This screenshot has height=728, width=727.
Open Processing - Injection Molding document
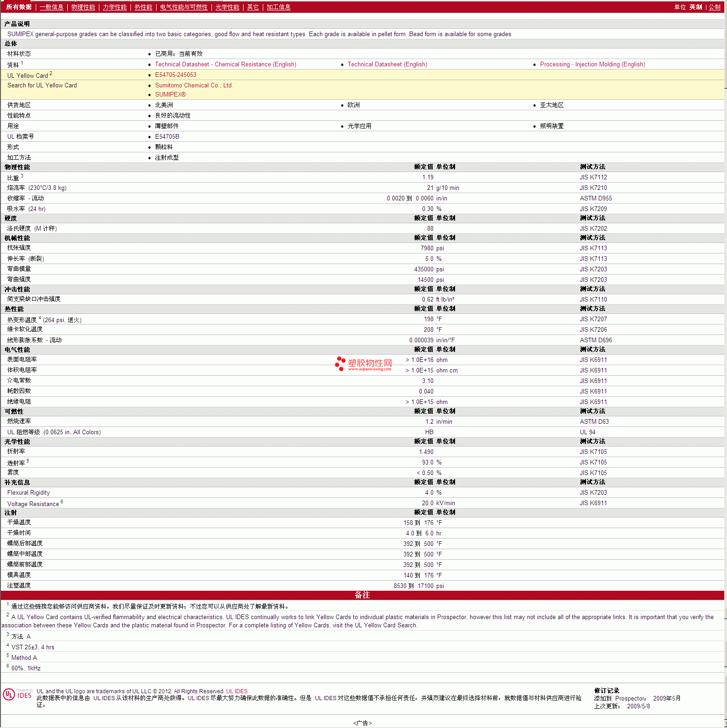click(592, 65)
